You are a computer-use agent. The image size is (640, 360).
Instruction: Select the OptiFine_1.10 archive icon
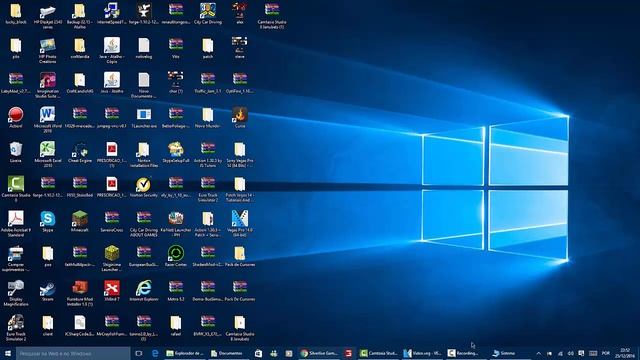240,80
